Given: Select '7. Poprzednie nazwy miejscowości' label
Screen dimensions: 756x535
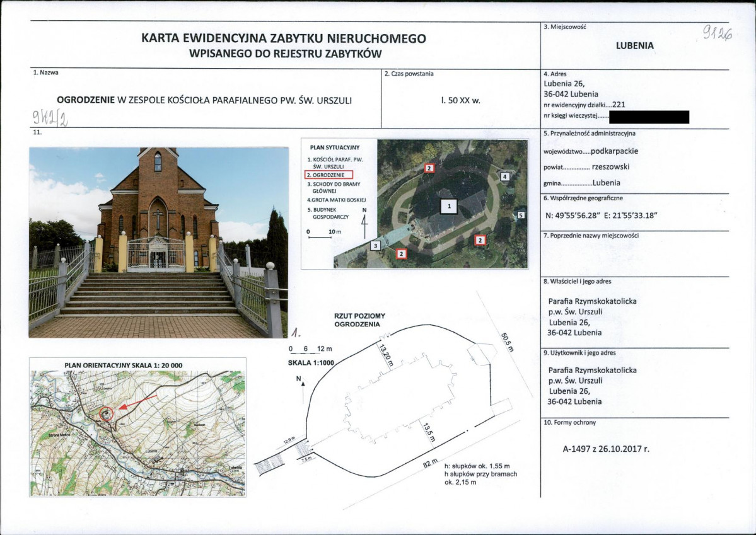Looking at the screenshot, I should [x=591, y=236].
